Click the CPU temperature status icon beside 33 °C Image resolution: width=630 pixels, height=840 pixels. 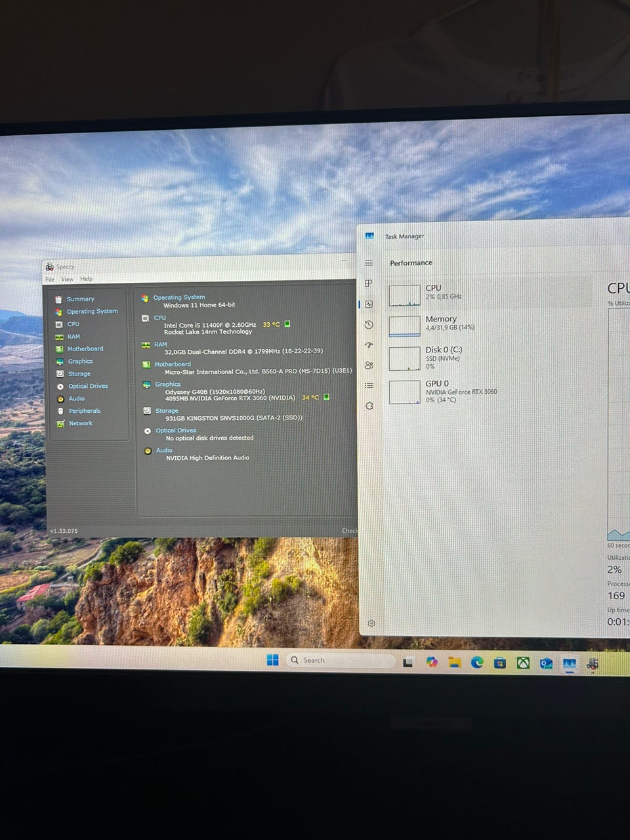pyautogui.click(x=287, y=324)
